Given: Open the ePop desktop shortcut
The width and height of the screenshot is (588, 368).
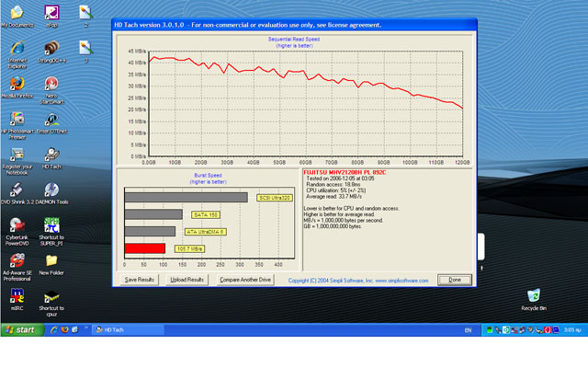Looking at the screenshot, I should pos(51,17).
